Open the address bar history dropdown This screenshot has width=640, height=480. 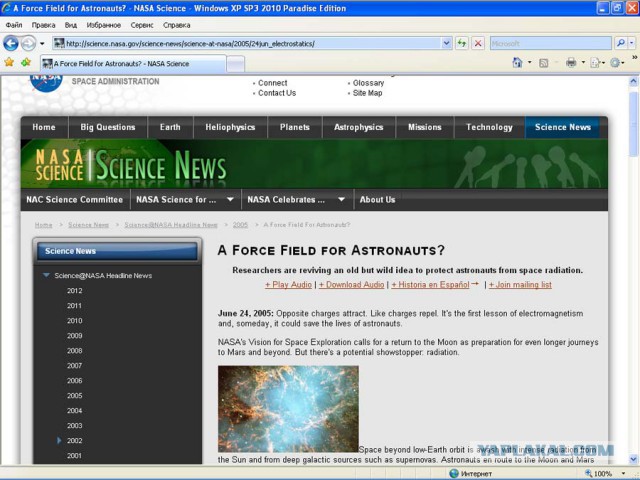point(446,43)
